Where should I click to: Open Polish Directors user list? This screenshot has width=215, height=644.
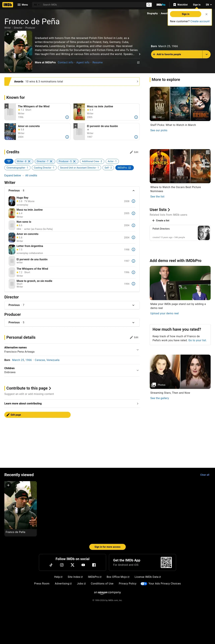180,233
